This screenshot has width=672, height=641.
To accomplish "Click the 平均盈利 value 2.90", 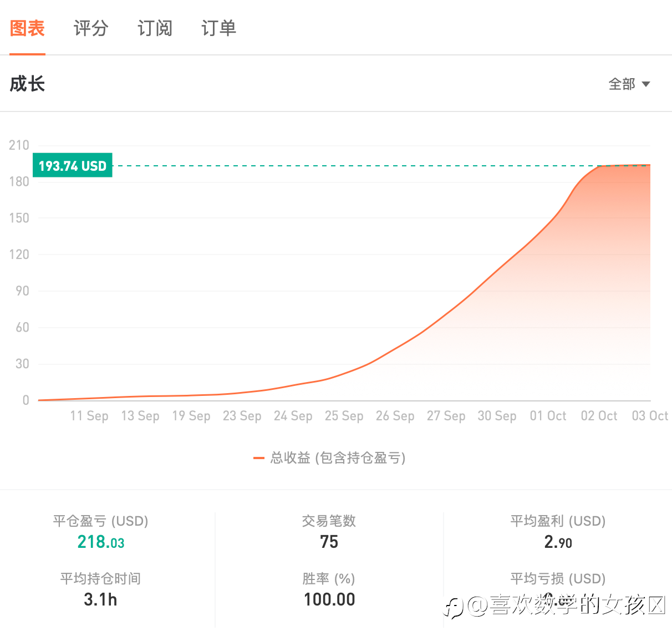I will point(558,542).
